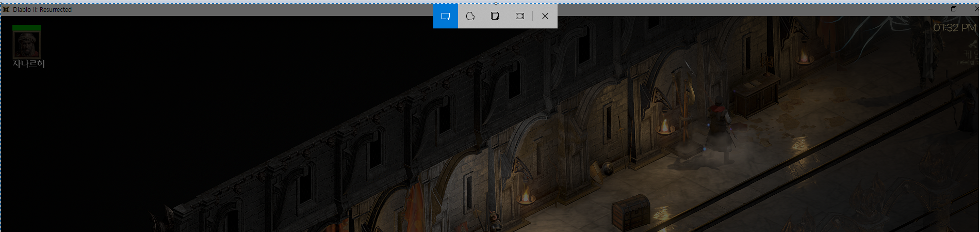This screenshot has height=232, width=980.
Task: Click the mercenary name label under portrait
Action: pos(29,64)
